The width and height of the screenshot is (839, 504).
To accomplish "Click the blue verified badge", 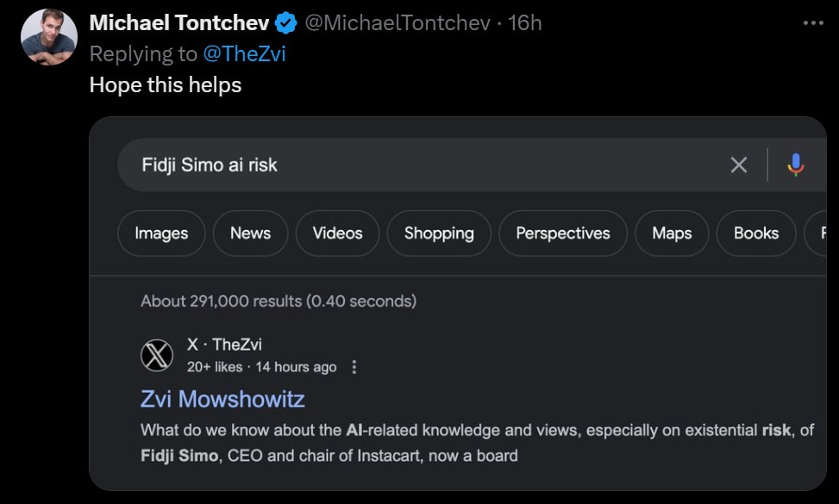I will 285,23.
